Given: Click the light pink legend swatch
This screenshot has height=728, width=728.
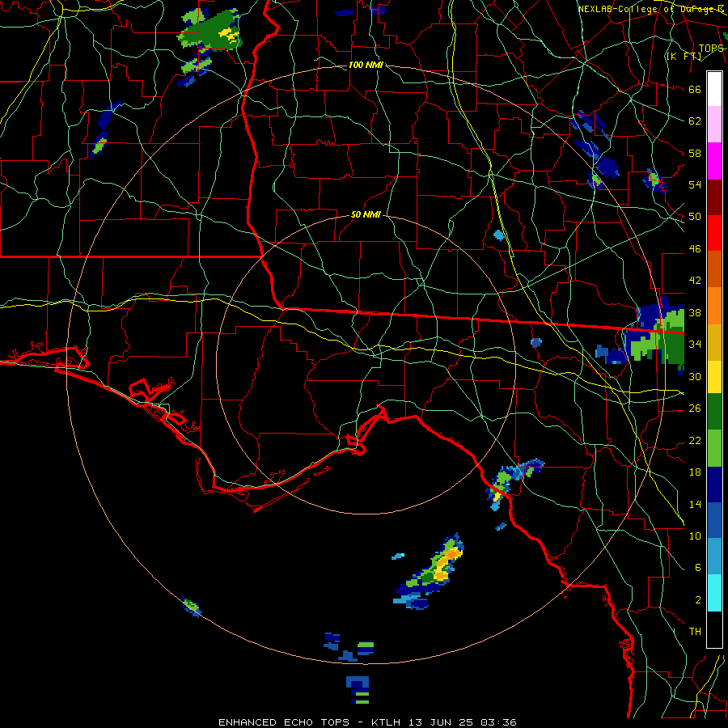Looking at the screenshot, I should pos(714,125).
